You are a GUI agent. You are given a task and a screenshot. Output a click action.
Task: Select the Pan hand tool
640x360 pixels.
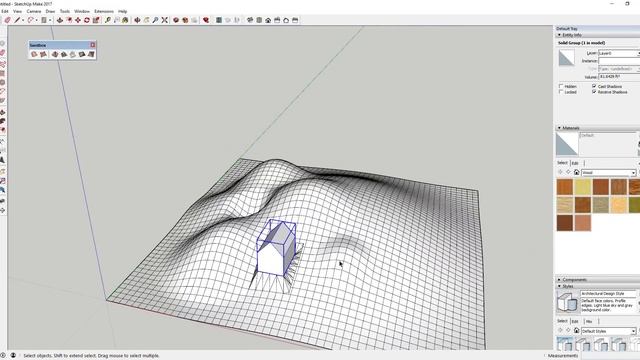tap(146, 20)
